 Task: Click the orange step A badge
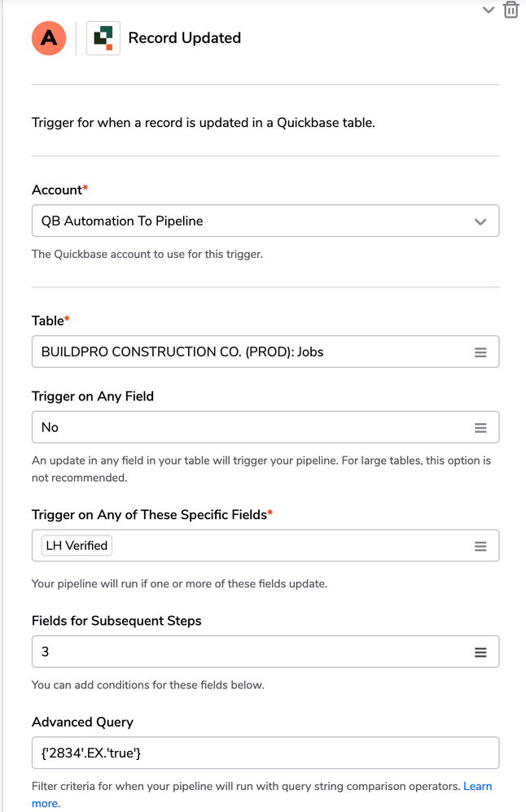coord(49,37)
